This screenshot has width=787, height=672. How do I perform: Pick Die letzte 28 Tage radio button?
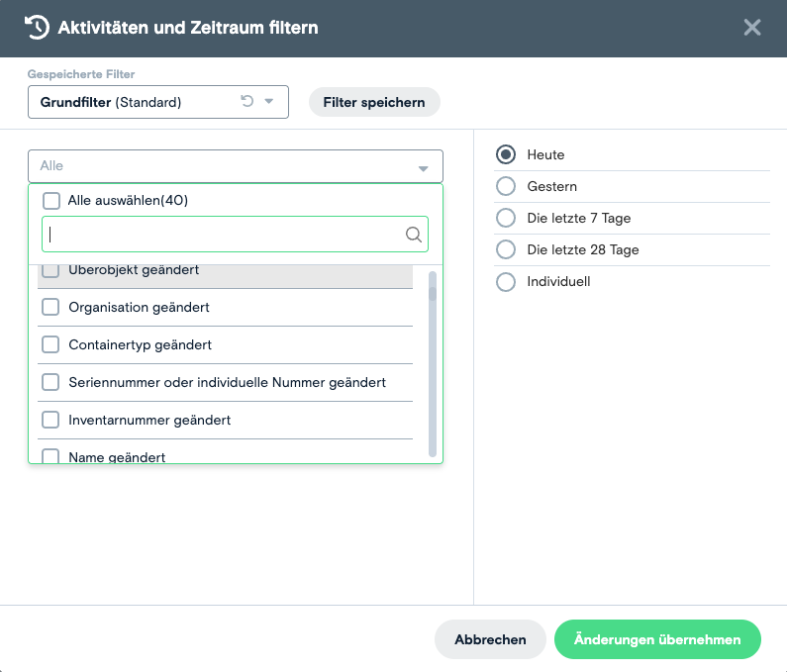(x=506, y=249)
